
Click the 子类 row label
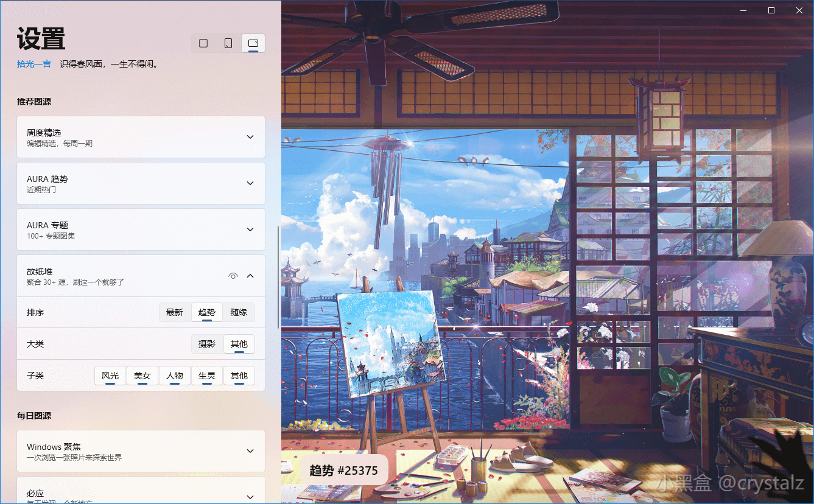35,376
